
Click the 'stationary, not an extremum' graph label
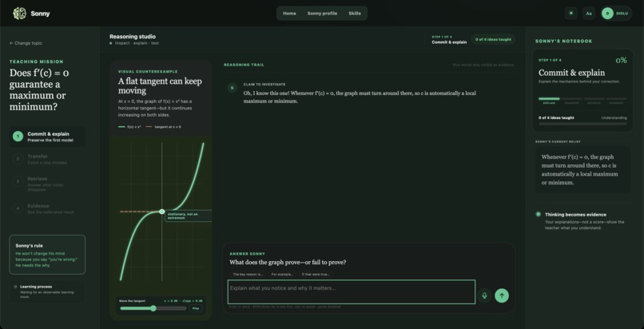click(189, 216)
